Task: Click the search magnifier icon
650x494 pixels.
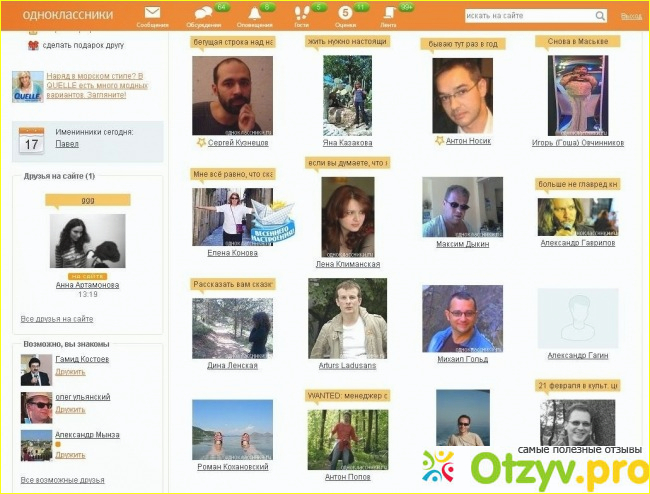Action: pyautogui.click(x=600, y=16)
